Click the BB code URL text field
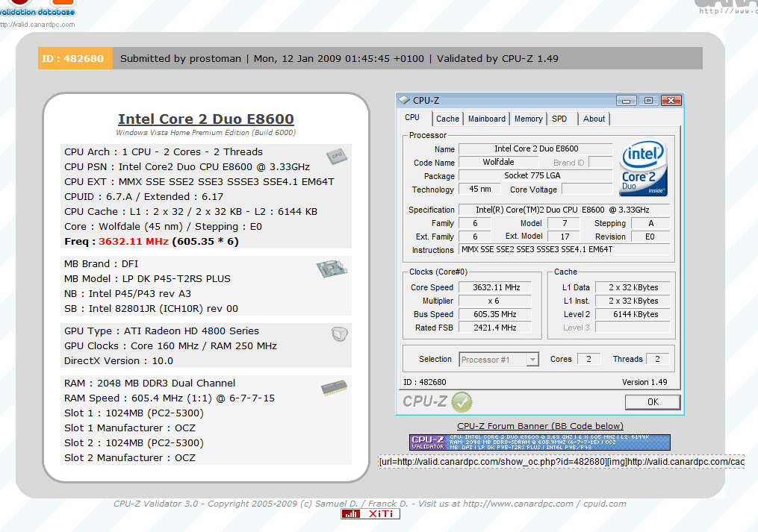Screen dimensions: 758x532 (562, 462)
